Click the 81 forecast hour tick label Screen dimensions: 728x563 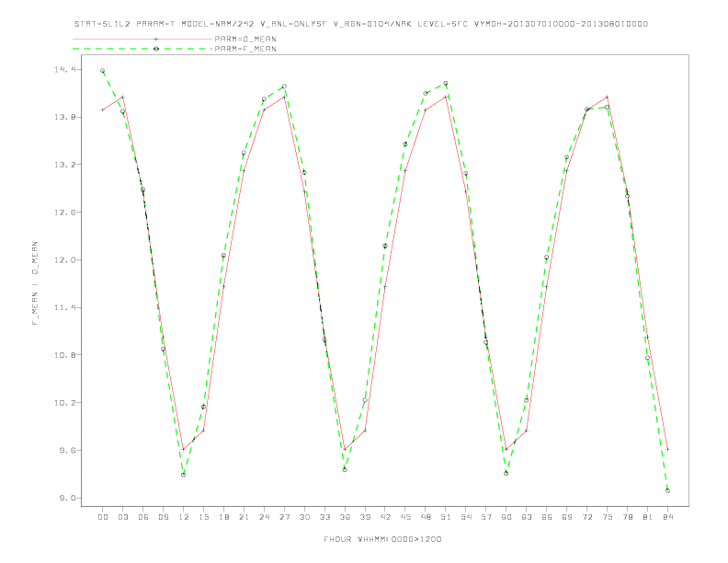(648, 517)
